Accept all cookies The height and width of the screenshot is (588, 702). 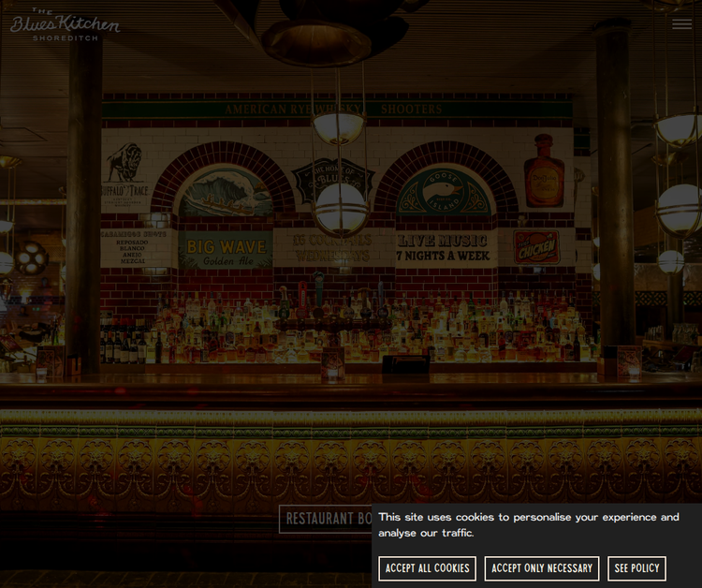pos(427,568)
